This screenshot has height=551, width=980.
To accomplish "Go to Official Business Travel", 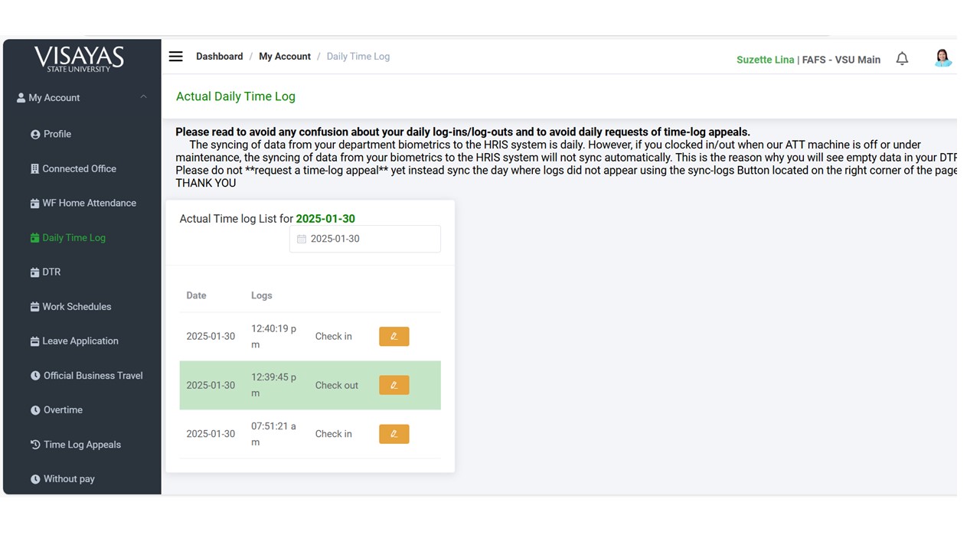I will tap(93, 375).
